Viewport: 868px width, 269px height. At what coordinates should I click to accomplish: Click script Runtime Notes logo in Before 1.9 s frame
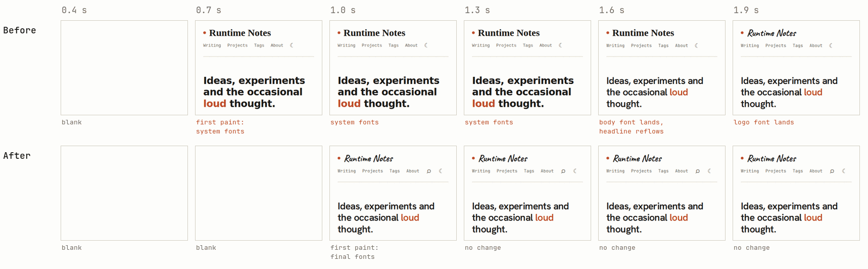point(771,33)
